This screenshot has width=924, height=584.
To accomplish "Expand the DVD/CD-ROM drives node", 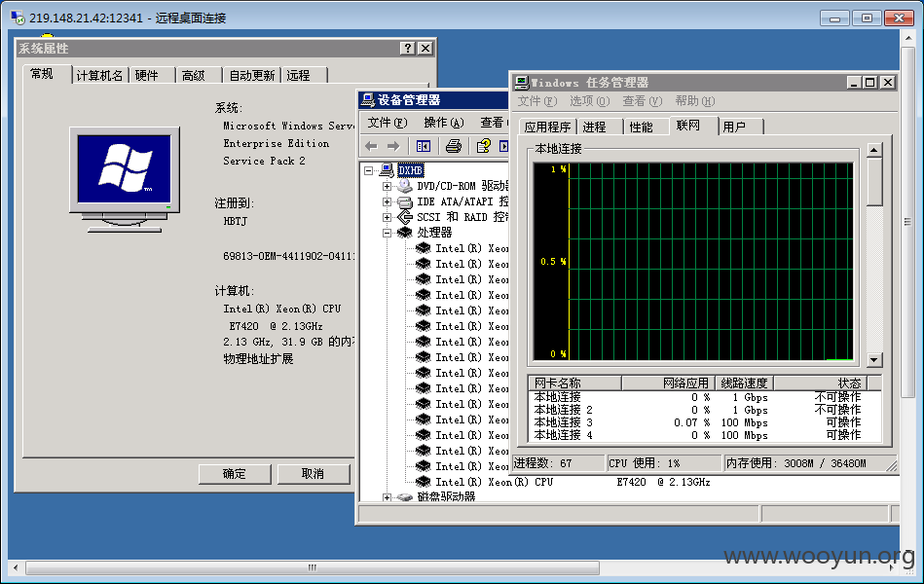I will [387, 186].
